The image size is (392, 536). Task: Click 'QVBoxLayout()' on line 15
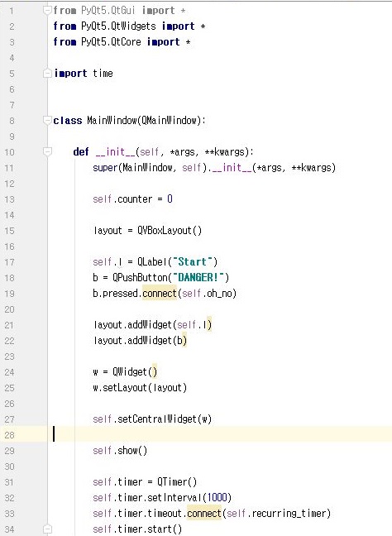point(170,231)
